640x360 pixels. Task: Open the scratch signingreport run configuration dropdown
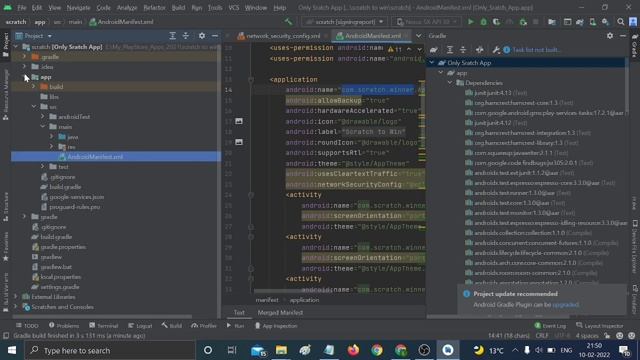[345, 22]
